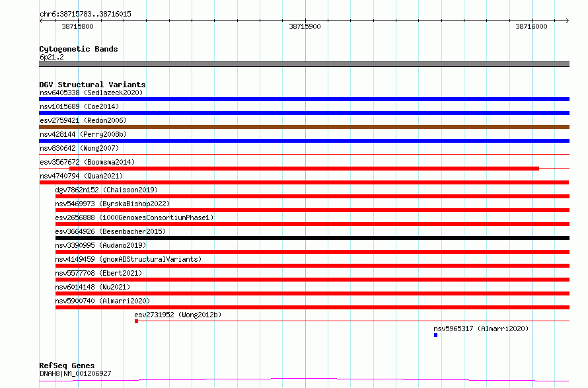The image size is (588, 388).
Task: Select the blue bar under nsv428144
Action: [304, 141]
